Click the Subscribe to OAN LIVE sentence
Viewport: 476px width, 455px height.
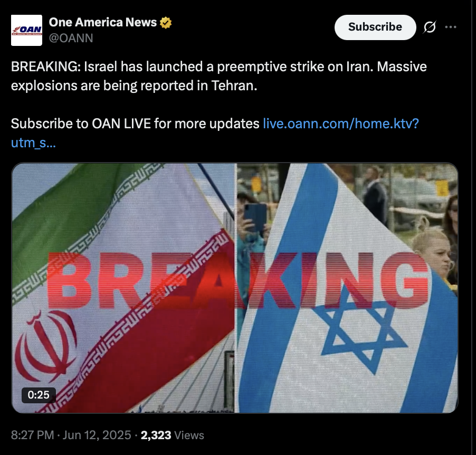pos(135,124)
